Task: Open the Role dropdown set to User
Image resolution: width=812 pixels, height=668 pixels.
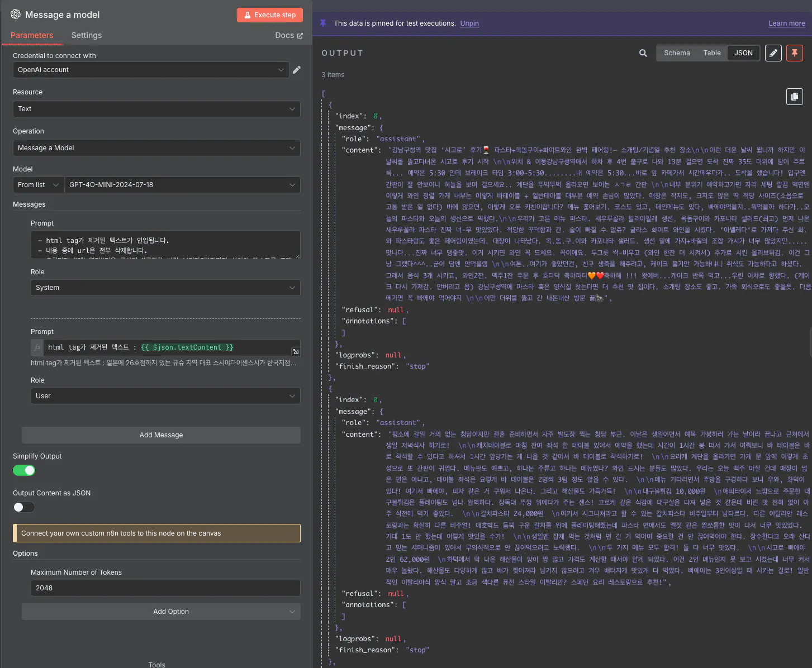Action: click(x=165, y=396)
